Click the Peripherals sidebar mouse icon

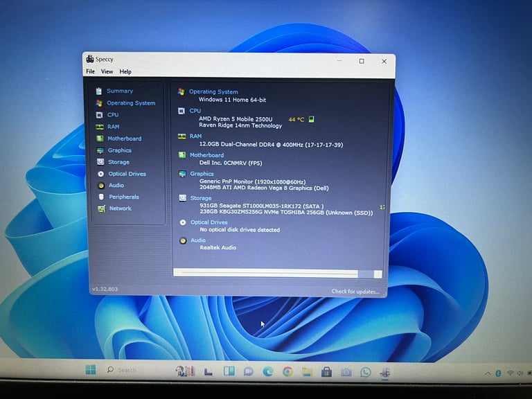(x=101, y=197)
